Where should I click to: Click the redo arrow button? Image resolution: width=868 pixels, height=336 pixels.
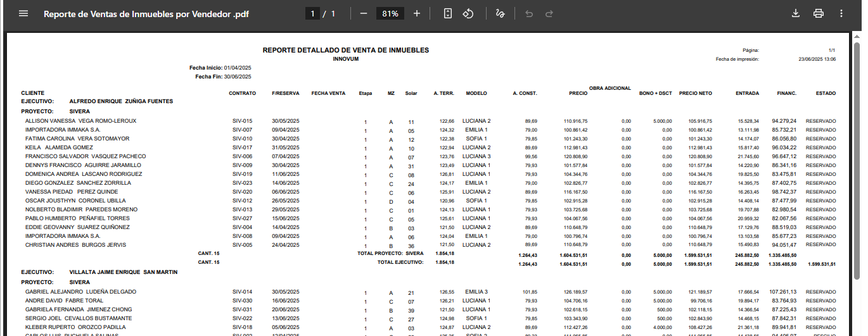(x=549, y=13)
